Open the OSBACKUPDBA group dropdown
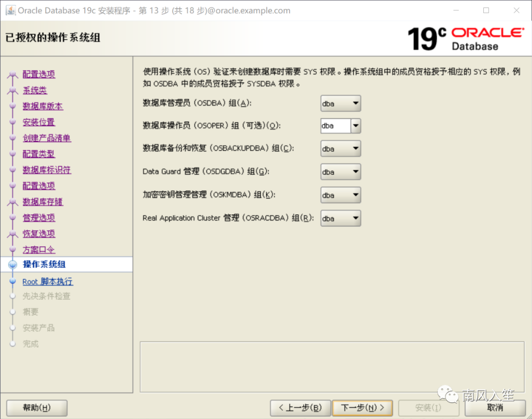The height and width of the screenshot is (419, 532). pyautogui.click(x=340, y=149)
